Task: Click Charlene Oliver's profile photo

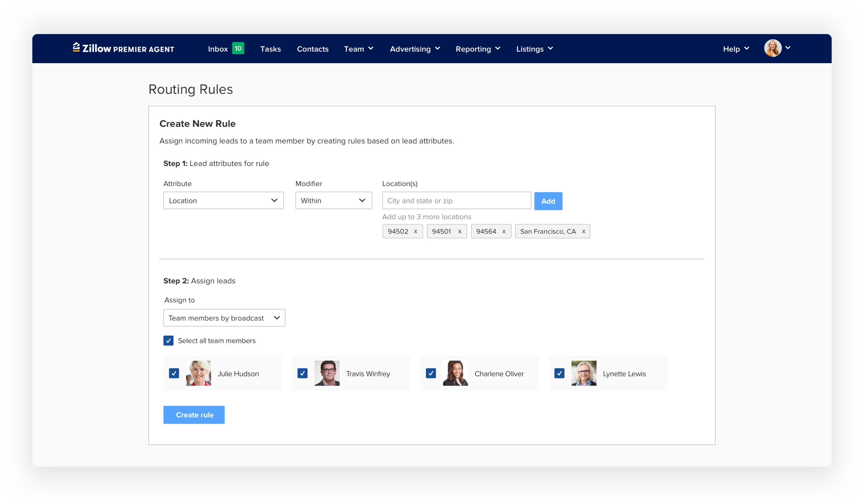Action: [455, 373]
